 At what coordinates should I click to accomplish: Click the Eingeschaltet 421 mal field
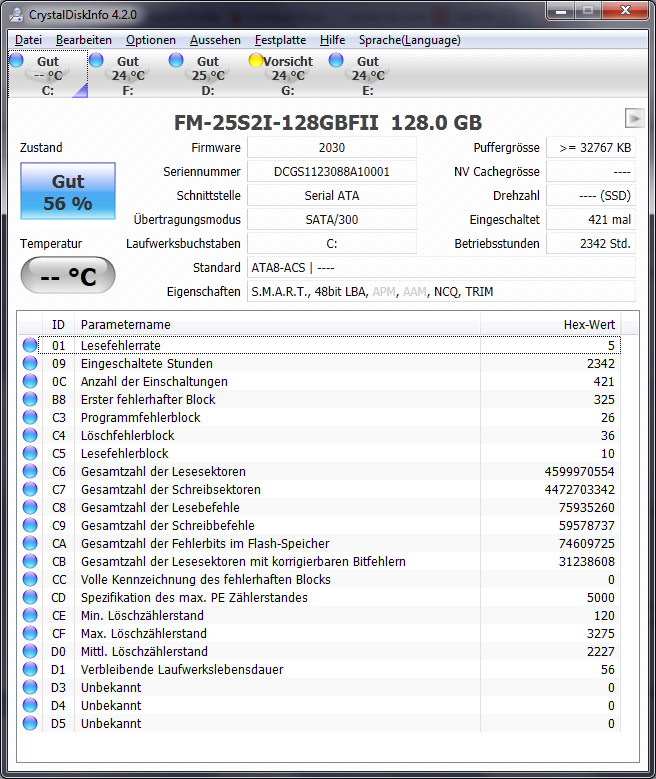click(591, 220)
